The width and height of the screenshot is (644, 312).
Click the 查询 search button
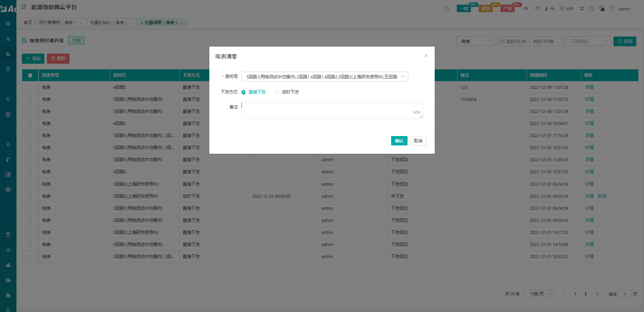coord(625,41)
